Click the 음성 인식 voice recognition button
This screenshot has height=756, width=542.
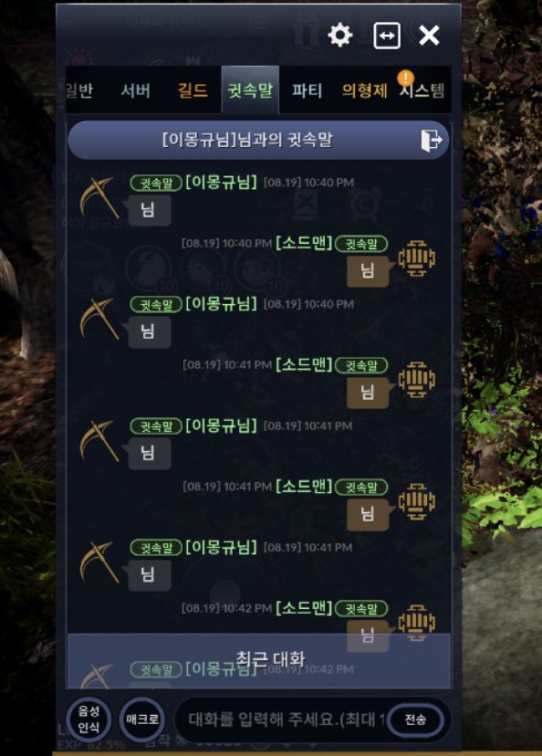point(89,719)
